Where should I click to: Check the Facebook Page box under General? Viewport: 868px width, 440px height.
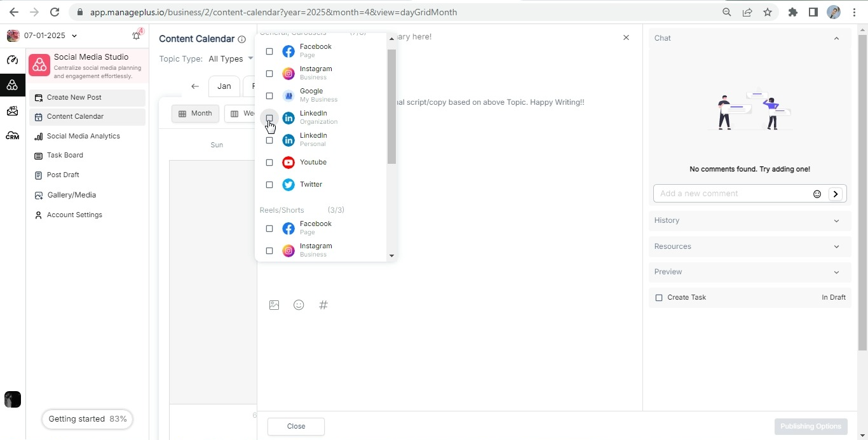(x=269, y=51)
